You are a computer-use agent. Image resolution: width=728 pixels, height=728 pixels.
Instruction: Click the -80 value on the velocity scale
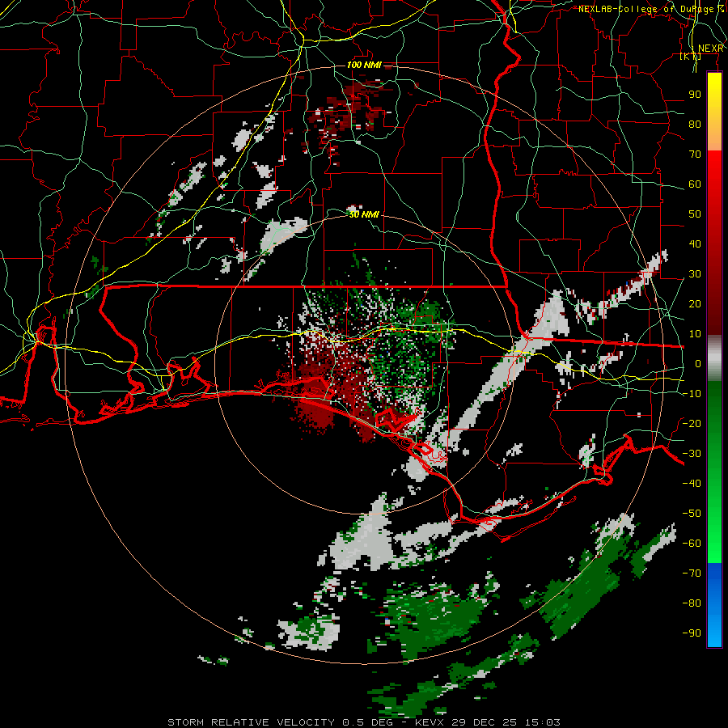(x=692, y=603)
